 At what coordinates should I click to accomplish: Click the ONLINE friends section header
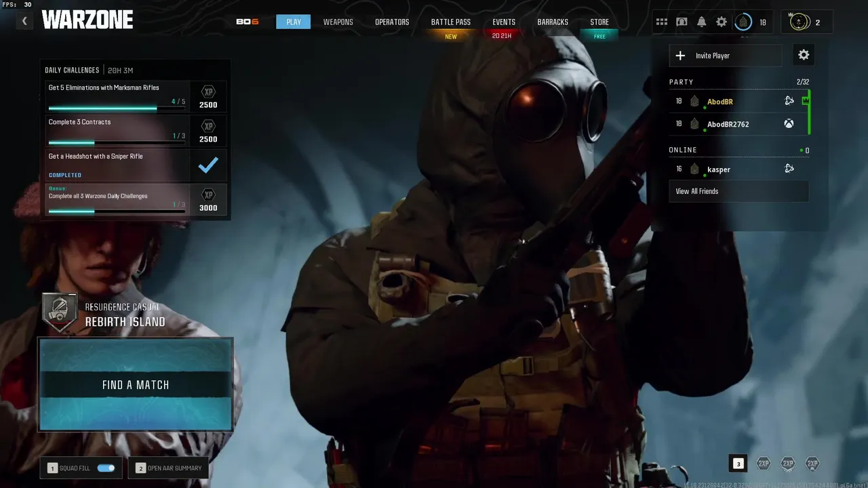pos(738,150)
